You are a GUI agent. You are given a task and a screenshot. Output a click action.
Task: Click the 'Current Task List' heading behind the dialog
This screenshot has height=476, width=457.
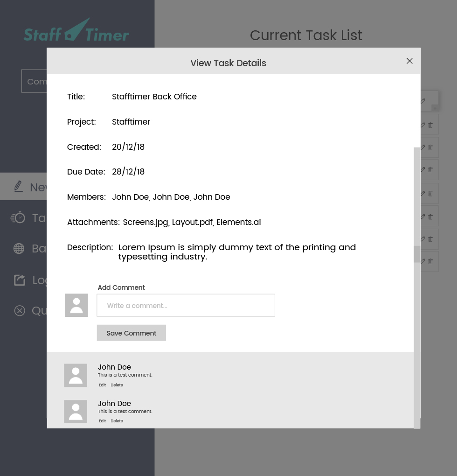306,35
